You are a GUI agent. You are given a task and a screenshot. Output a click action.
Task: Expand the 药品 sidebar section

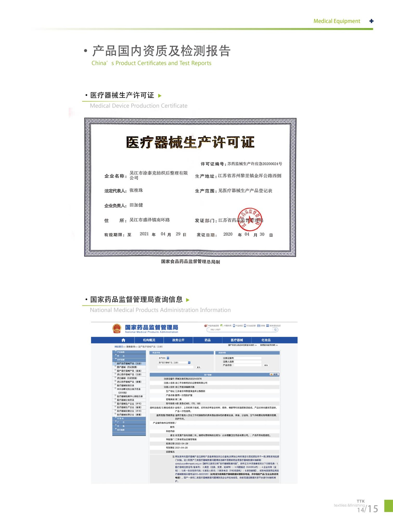pyautogui.click(x=129, y=356)
